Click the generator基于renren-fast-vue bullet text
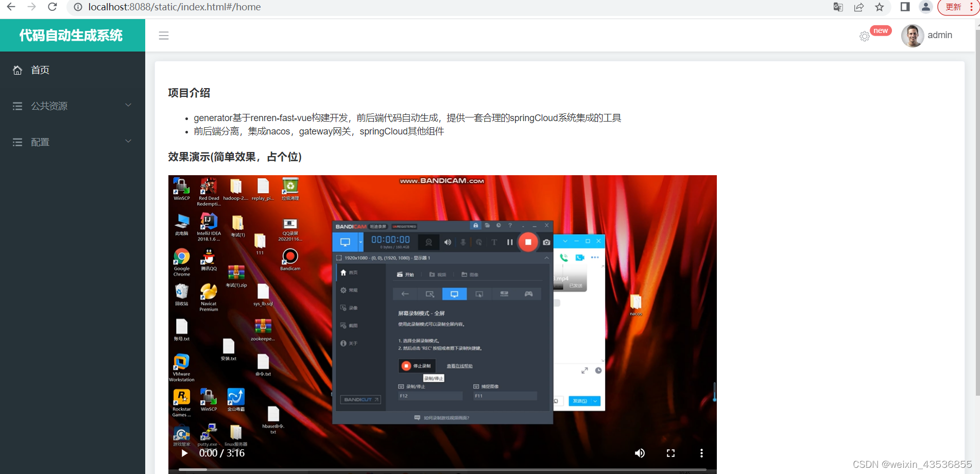Viewport: 980px width, 474px height. click(x=407, y=118)
